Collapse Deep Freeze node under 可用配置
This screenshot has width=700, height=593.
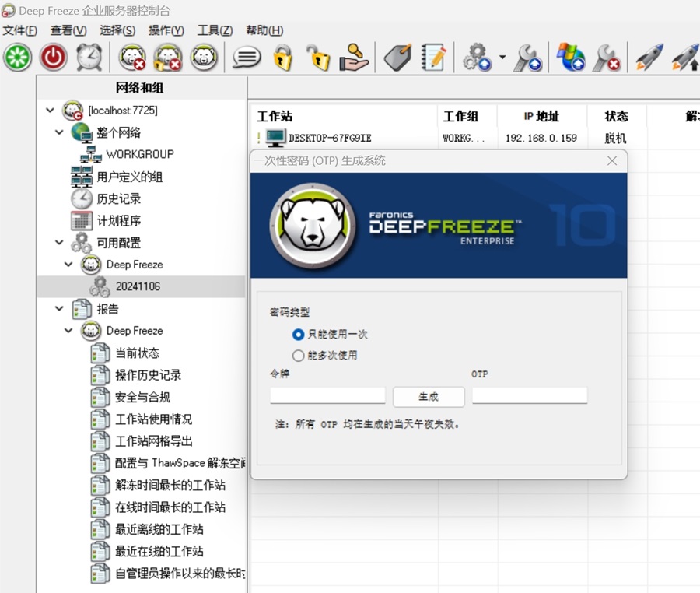point(68,265)
